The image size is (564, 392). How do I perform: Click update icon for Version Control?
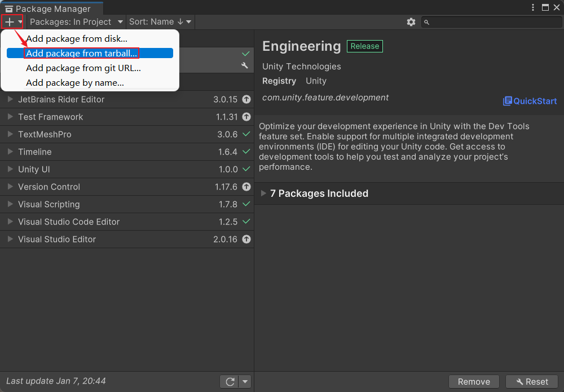246,187
